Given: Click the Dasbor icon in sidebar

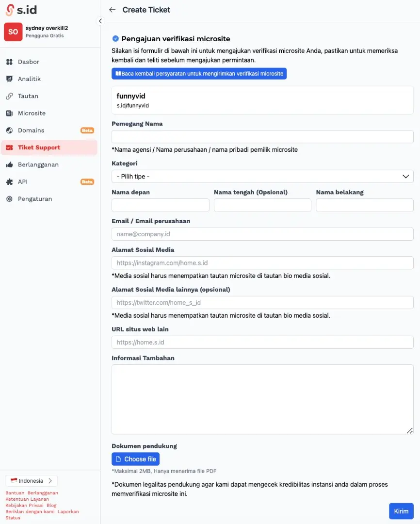Looking at the screenshot, I should pyautogui.click(x=9, y=62).
